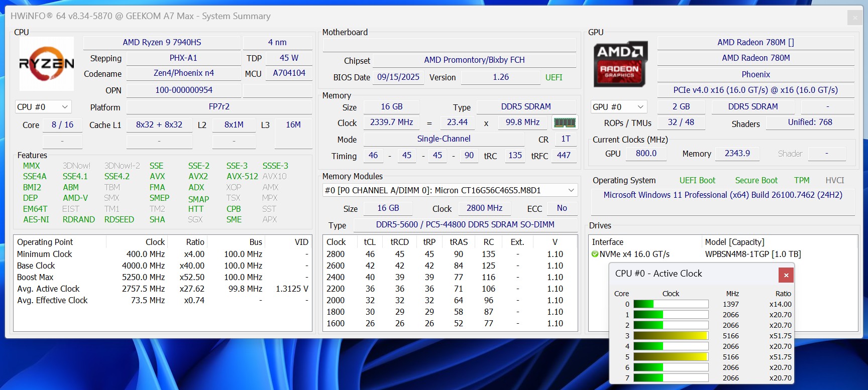Click the green memory module icon

pyautogui.click(x=564, y=122)
